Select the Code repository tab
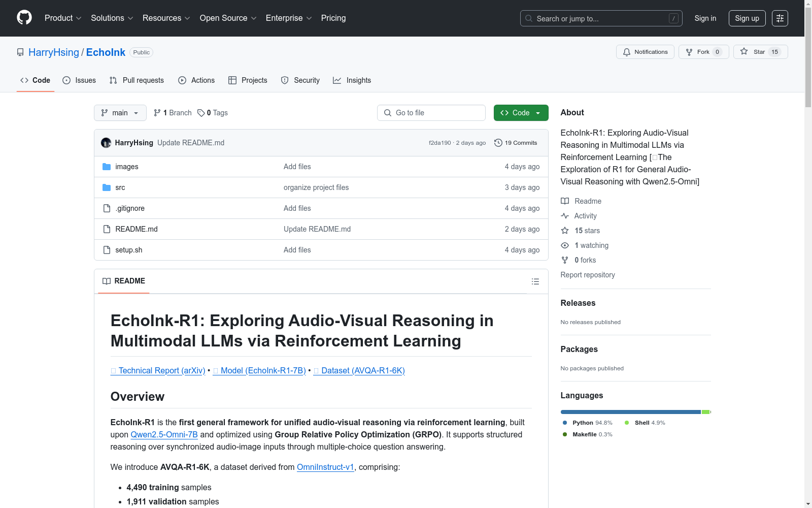The height and width of the screenshot is (508, 812). pyautogui.click(x=36, y=80)
